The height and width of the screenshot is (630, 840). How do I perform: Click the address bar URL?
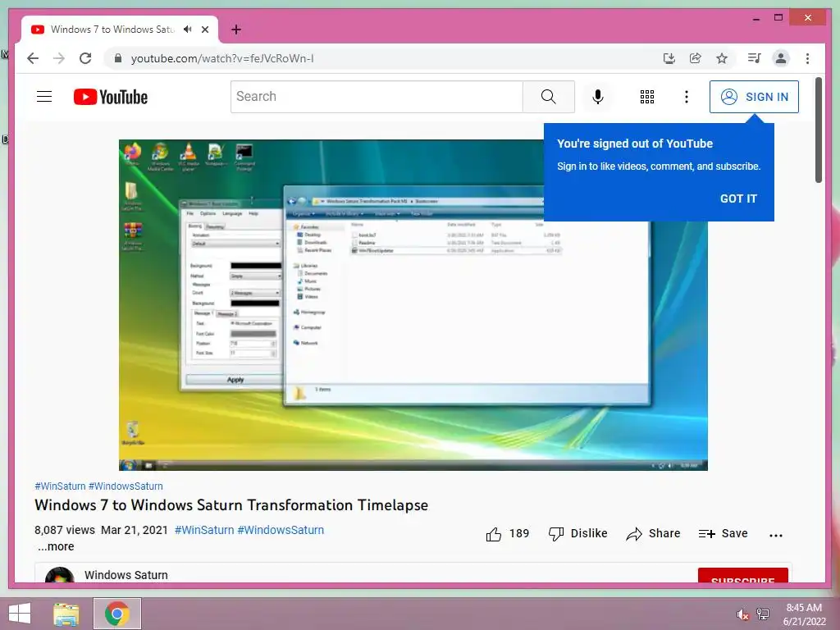coord(222,58)
